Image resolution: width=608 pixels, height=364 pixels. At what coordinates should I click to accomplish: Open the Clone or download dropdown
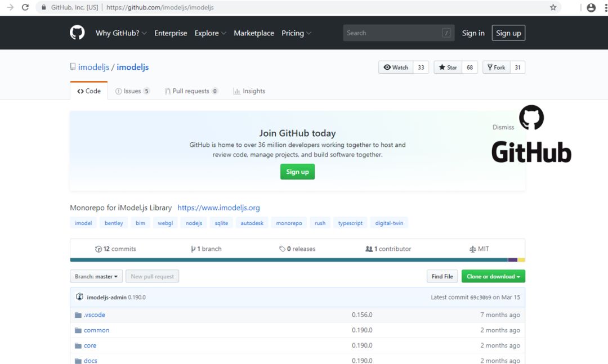493,276
